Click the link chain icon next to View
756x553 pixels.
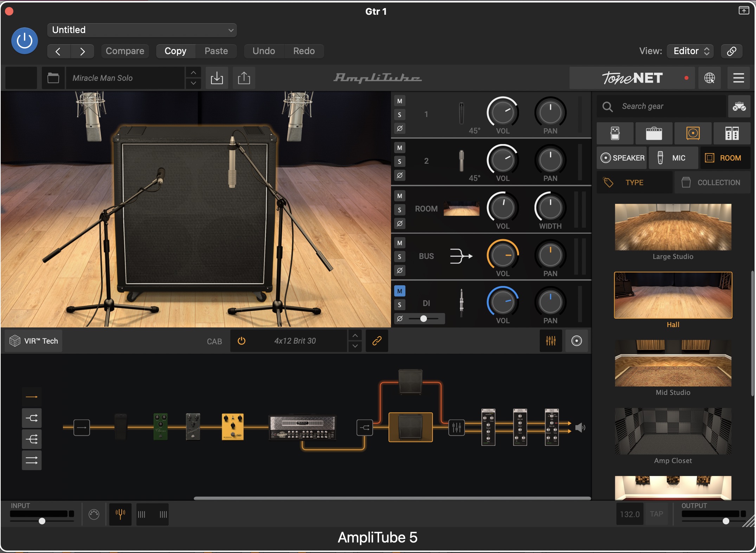pos(731,51)
